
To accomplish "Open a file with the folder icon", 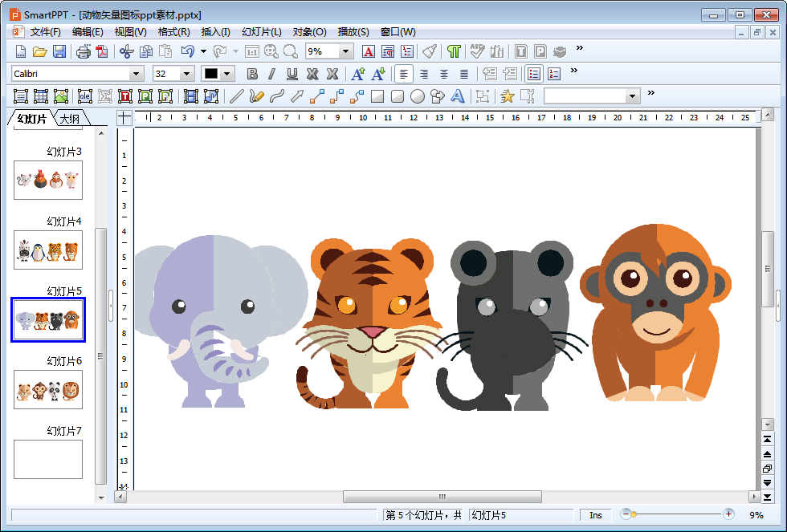I will click(x=39, y=51).
